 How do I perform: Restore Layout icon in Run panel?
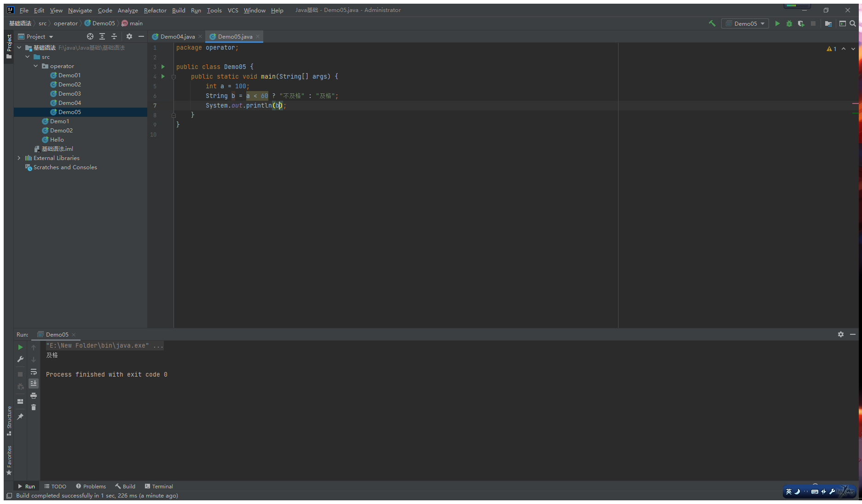[20, 401]
